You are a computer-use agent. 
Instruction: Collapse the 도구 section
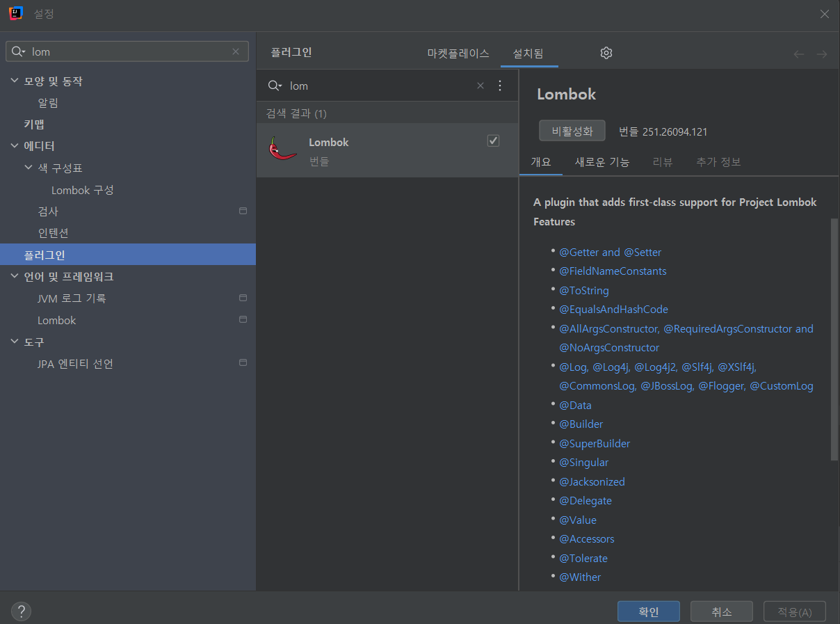15,342
